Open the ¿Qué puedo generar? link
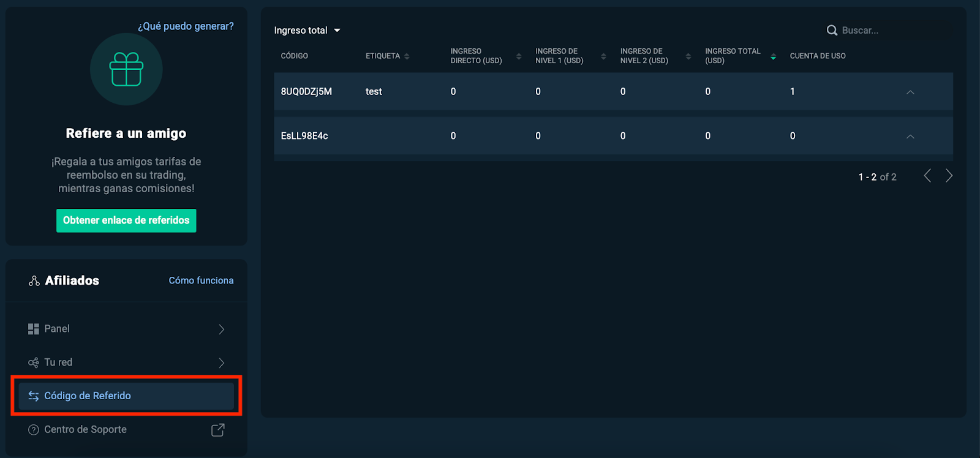Screen dimensions: 980x458 (186, 26)
